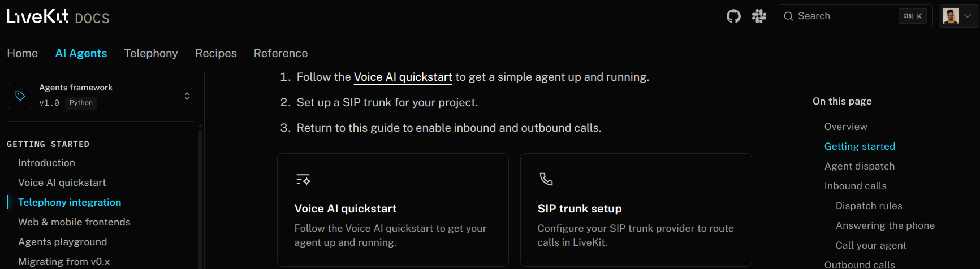Jump to Answering the phone section
This screenshot has width=980, height=269.
pos(885,225)
